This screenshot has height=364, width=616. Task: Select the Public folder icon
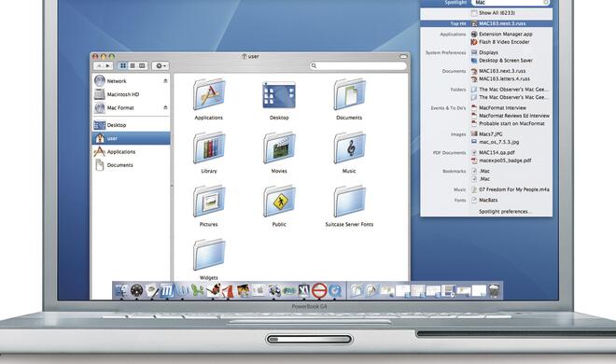[279, 202]
